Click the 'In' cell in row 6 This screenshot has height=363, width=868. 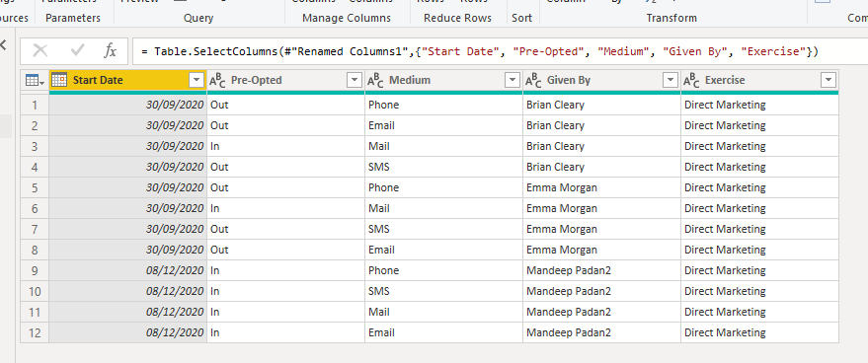(285, 208)
